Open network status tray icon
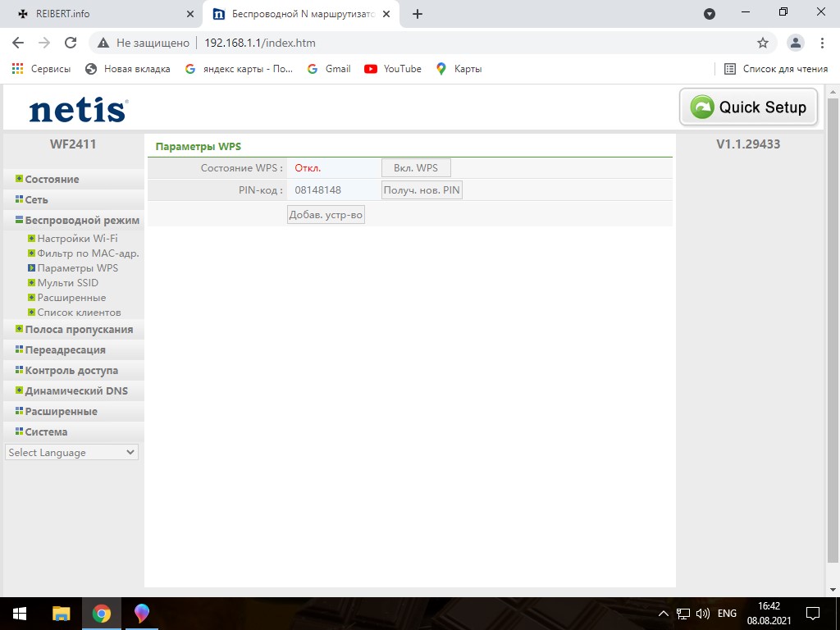This screenshot has height=630, width=840. 683,614
